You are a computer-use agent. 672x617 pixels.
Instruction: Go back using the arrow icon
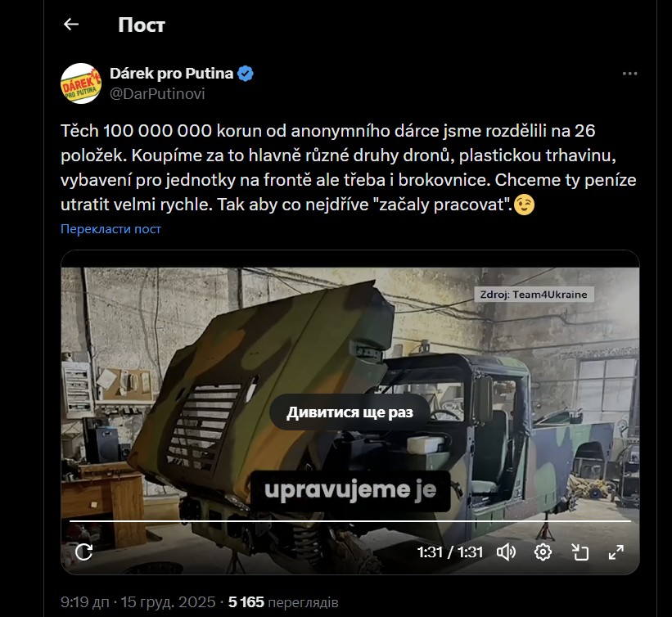click(x=71, y=25)
